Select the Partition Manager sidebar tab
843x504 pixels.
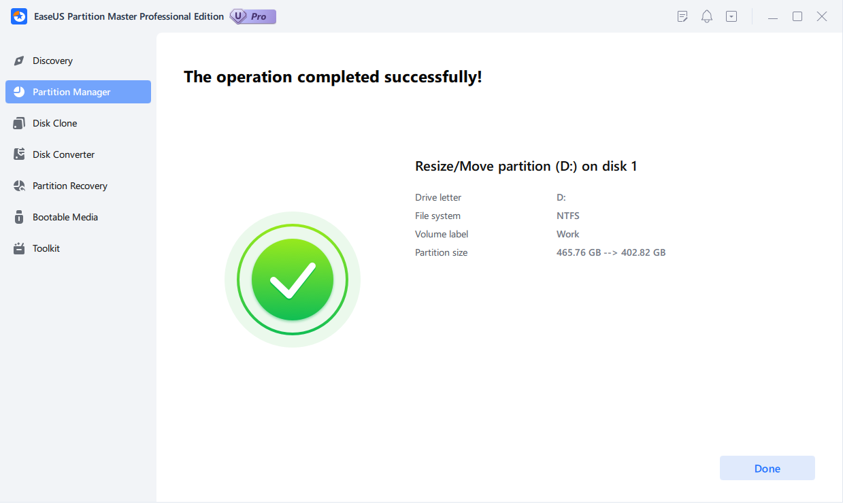pyautogui.click(x=78, y=92)
